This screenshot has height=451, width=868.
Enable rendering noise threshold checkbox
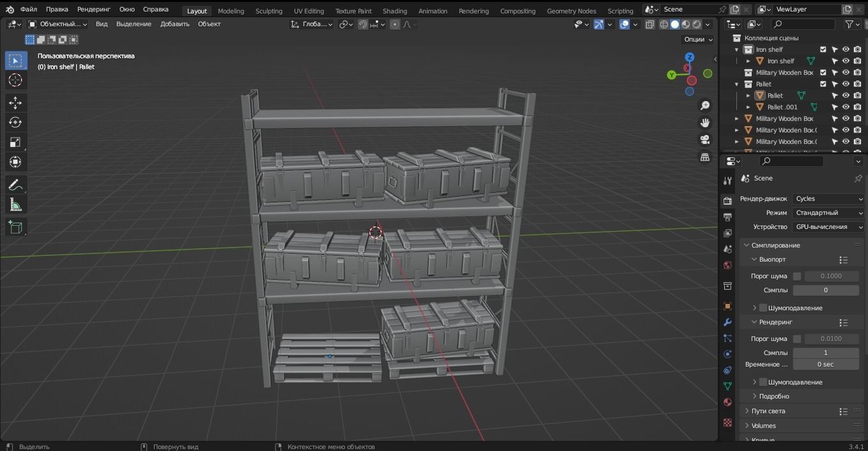(797, 339)
